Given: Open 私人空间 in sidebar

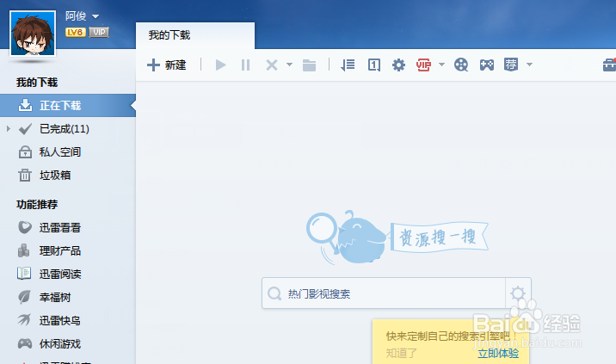Looking at the screenshot, I should [x=60, y=152].
